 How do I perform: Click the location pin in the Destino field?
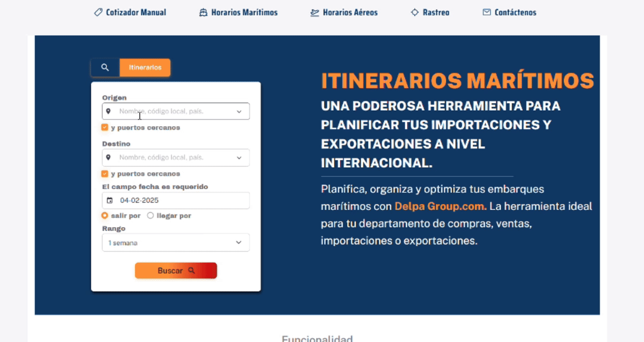tap(109, 158)
